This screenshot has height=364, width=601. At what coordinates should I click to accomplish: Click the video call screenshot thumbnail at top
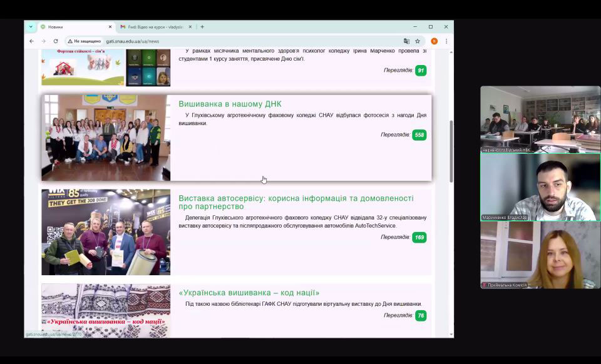point(148,67)
